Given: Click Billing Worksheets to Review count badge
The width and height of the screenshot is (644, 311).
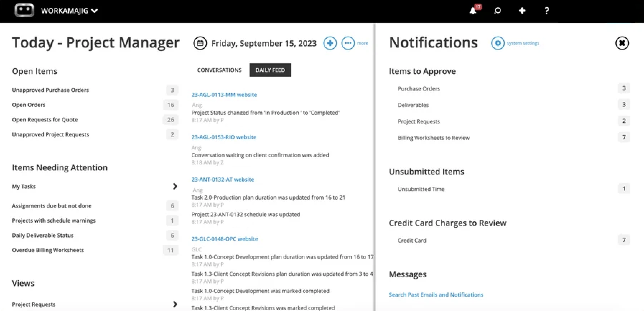Looking at the screenshot, I should coord(624,137).
